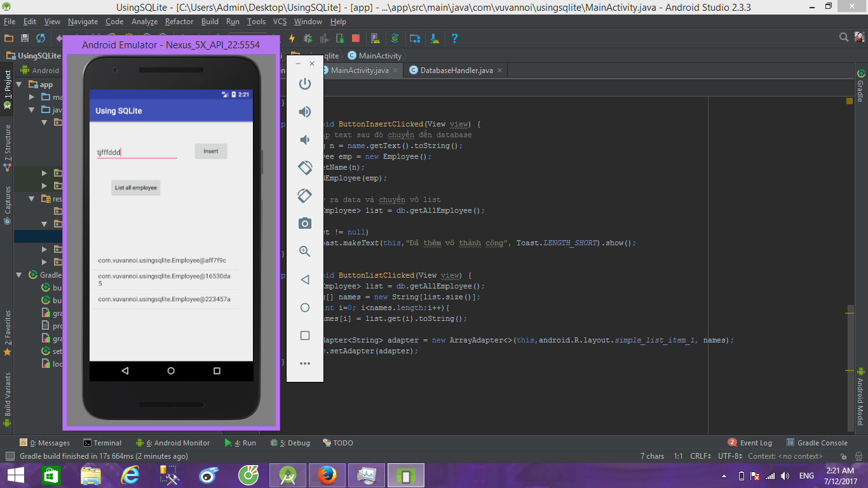Toggle the Terminal tool window
Viewport: 868px width, 488px height.
[102, 443]
